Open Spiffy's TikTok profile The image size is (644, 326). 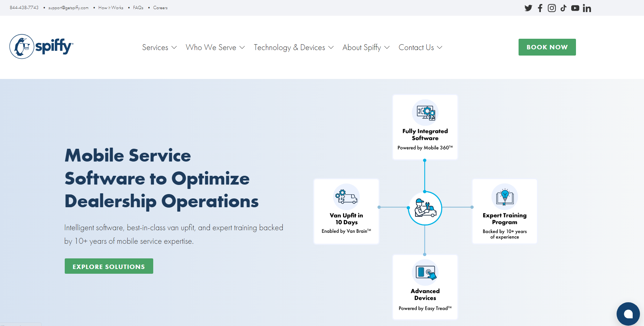tap(564, 8)
